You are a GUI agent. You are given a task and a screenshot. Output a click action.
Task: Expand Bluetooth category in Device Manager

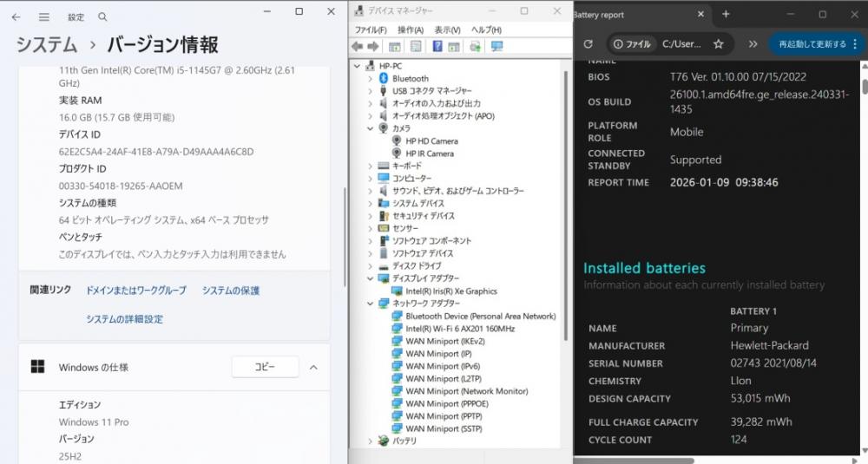371,79
